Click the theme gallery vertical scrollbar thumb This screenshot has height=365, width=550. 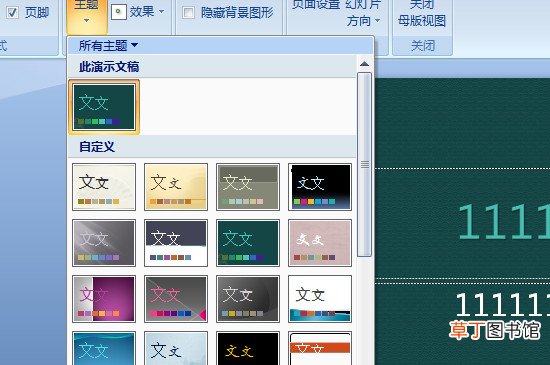point(364,164)
